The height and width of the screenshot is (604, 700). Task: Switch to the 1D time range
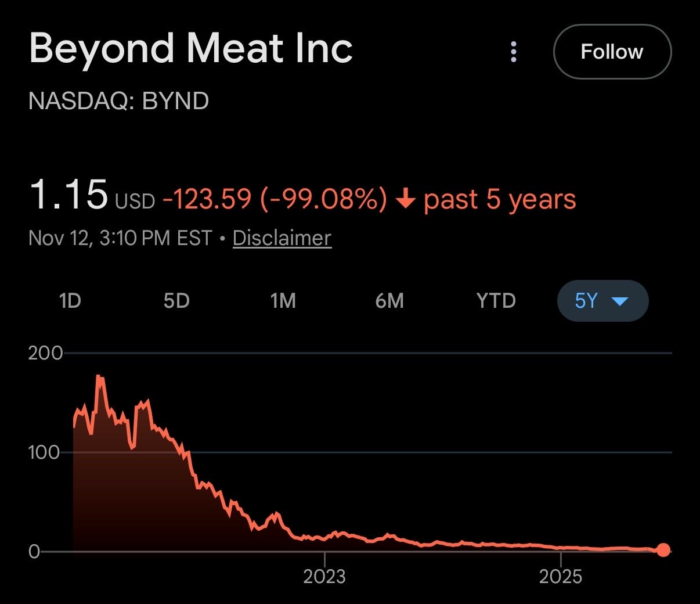tap(70, 301)
